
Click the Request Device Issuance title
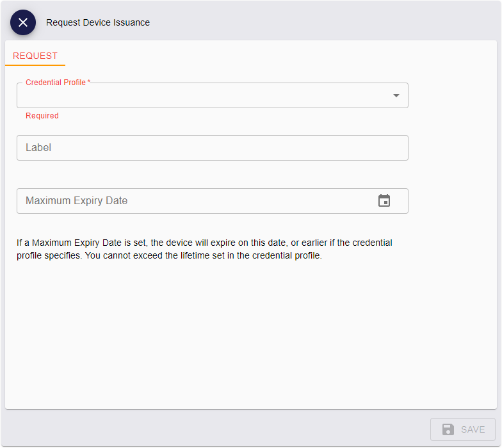tap(98, 22)
